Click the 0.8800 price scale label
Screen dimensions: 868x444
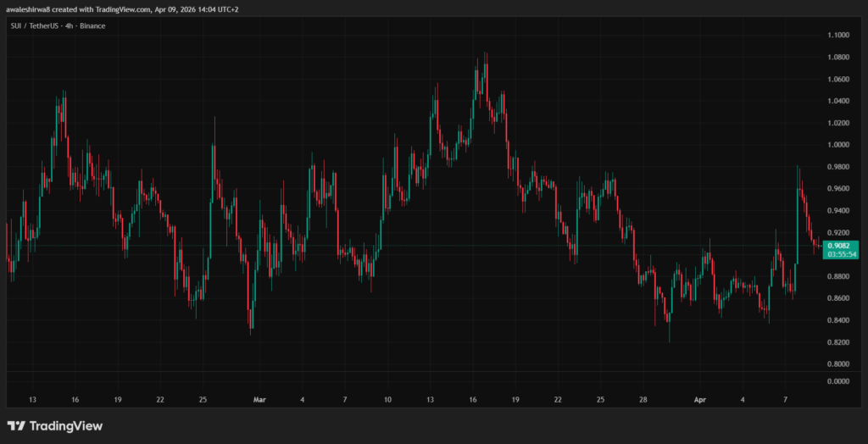pos(837,276)
